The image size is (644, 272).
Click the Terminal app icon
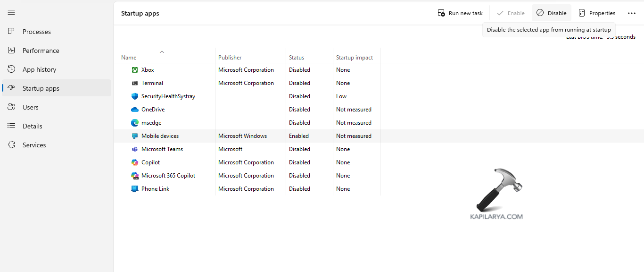tap(134, 83)
